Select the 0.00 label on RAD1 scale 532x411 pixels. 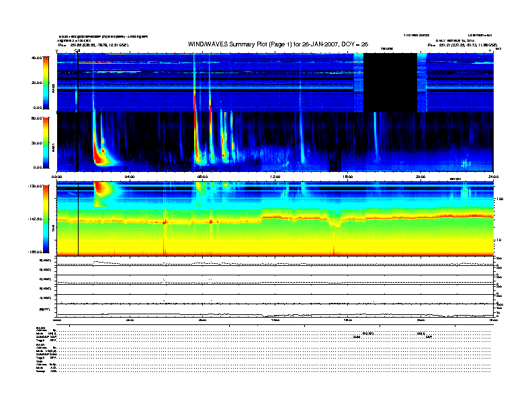[x=38, y=167]
